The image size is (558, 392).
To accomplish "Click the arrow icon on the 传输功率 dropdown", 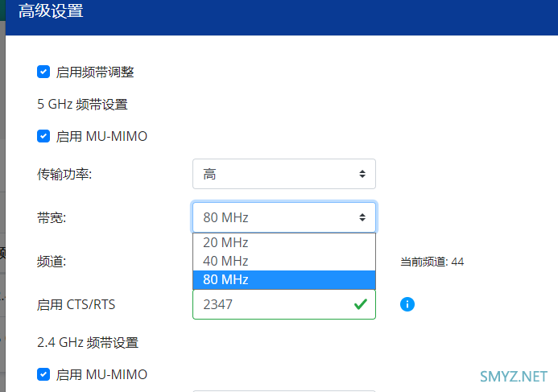I will tap(362, 174).
